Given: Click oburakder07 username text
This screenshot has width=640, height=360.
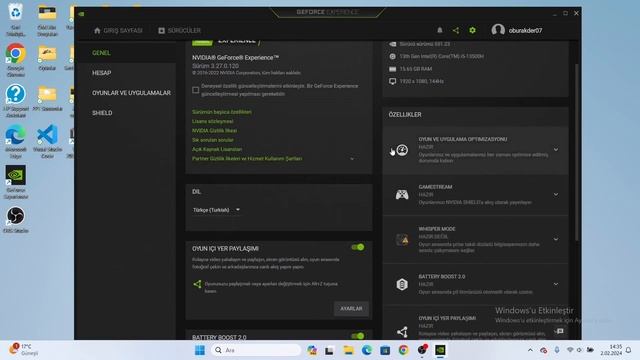Looking at the screenshot, I should (525, 30).
